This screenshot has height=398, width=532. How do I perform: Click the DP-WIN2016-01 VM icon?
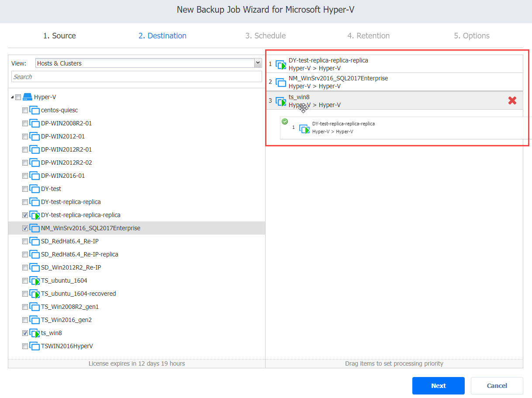coord(35,176)
